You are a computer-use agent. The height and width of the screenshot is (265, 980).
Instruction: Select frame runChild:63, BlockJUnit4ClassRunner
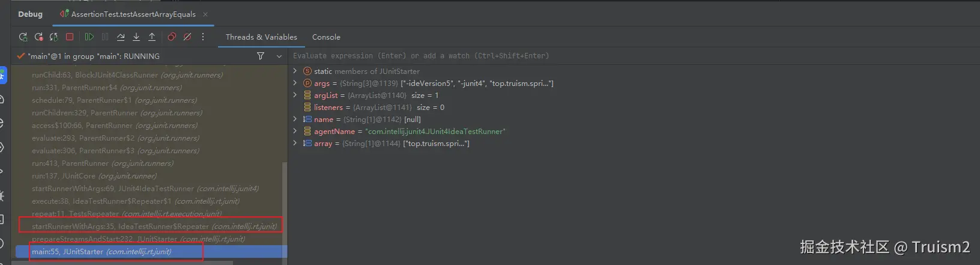coord(150,75)
